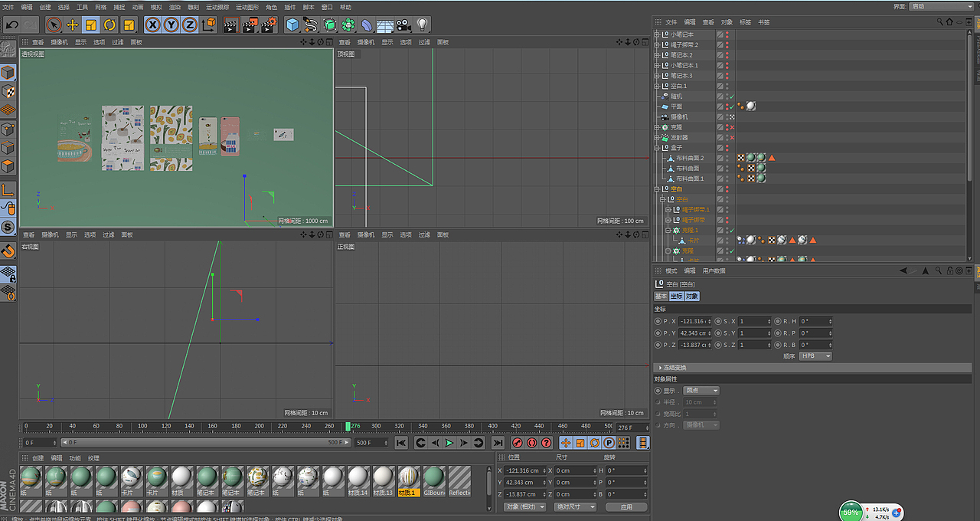
Task: Open the spline pen tool
Action: (311, 25)
